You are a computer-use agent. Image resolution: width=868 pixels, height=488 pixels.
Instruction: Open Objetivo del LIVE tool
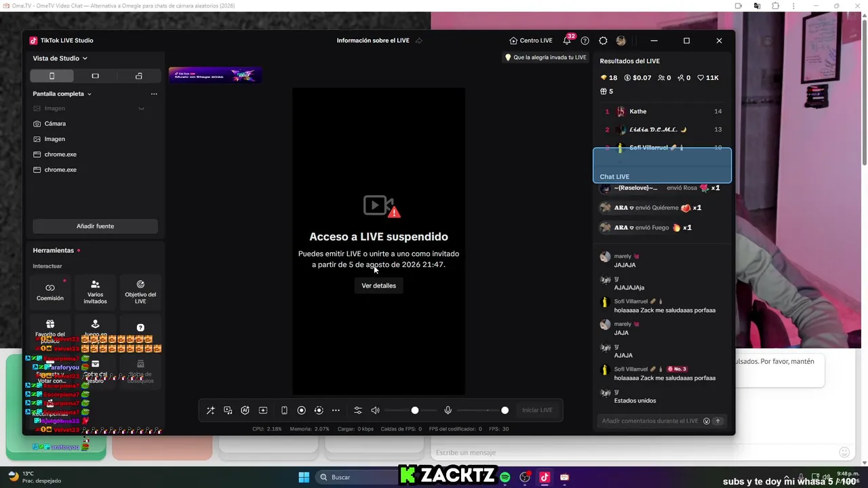[x=140, y=292]
